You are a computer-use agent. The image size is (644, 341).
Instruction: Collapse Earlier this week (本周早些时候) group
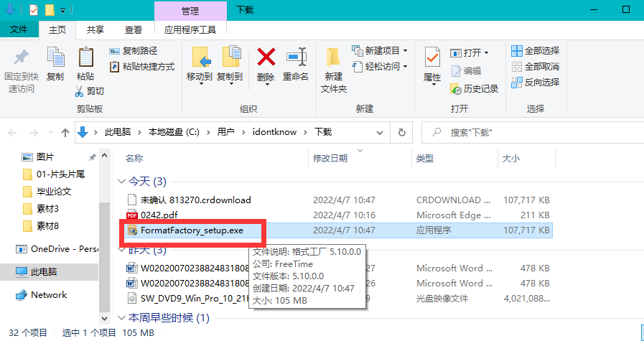click(121, 317)
